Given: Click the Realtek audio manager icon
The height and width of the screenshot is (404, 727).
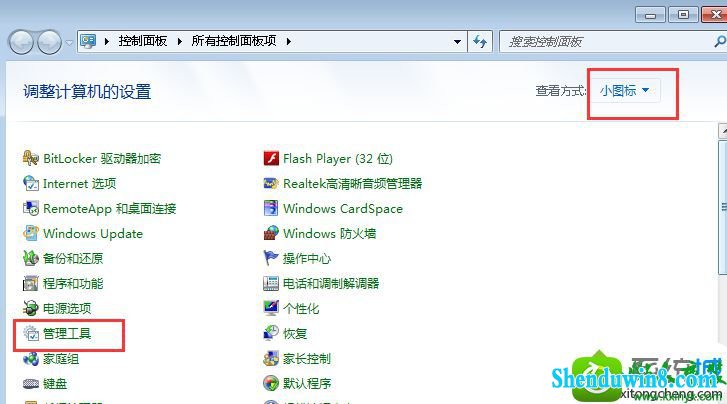Looking at the screenshot, I should (x=271, y=183).
